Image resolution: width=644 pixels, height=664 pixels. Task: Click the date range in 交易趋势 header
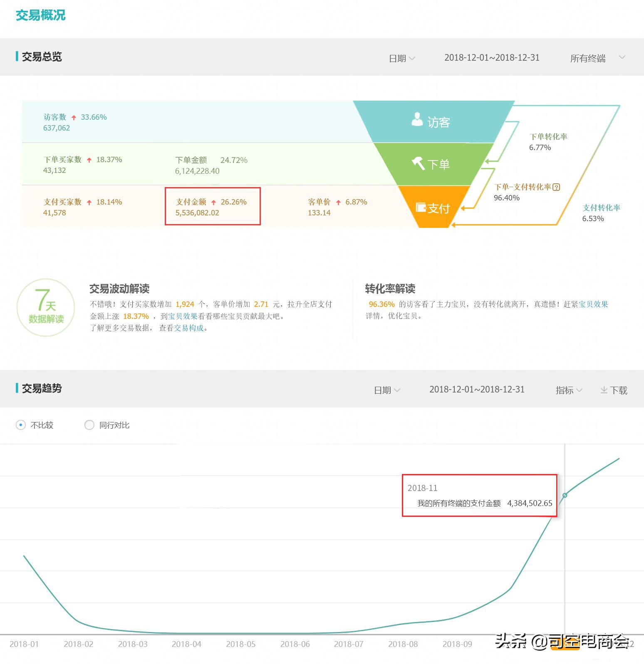coord(477,390)
